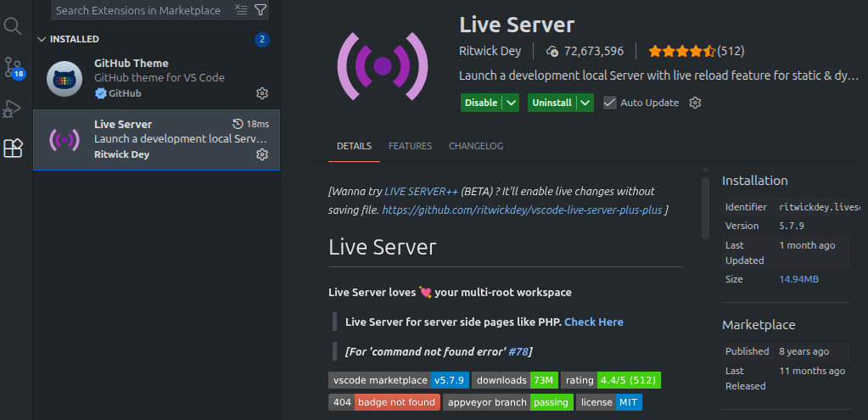Open extension settings gear beside Auto Update

tap(695, 103)
